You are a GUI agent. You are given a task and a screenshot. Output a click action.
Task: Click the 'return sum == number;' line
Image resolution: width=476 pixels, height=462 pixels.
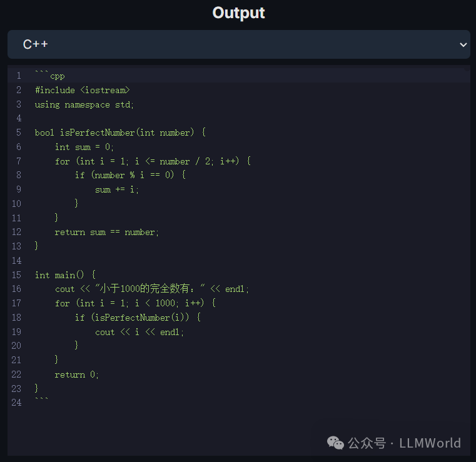click(106, 232)
